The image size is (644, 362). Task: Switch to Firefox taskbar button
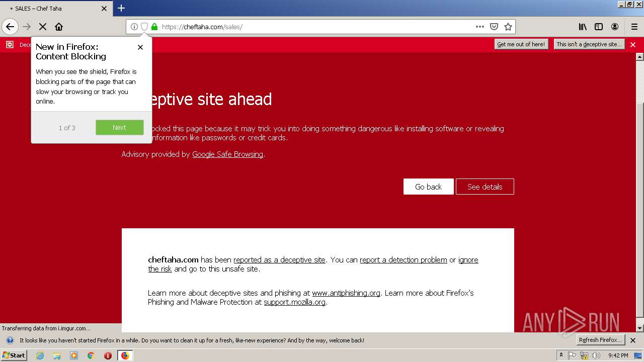pyautogui.click(x=125, y=355)
